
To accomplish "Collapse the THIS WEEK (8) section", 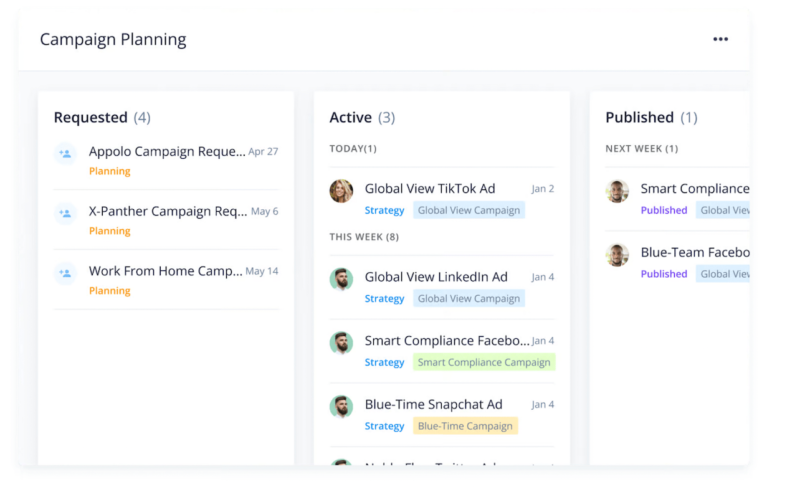I will pyautogui.click(x=364, y=237).
